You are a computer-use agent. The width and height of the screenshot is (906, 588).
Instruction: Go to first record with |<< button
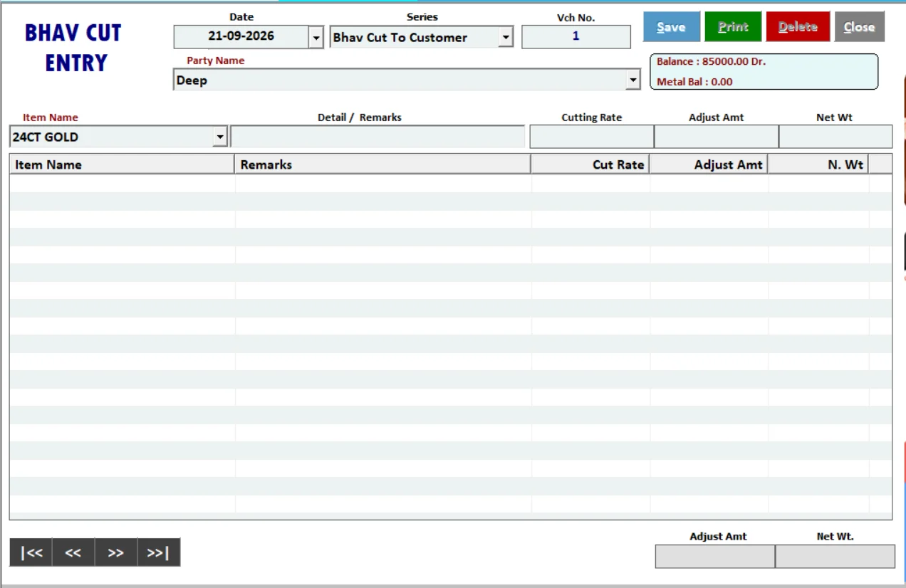pos(31,552)
